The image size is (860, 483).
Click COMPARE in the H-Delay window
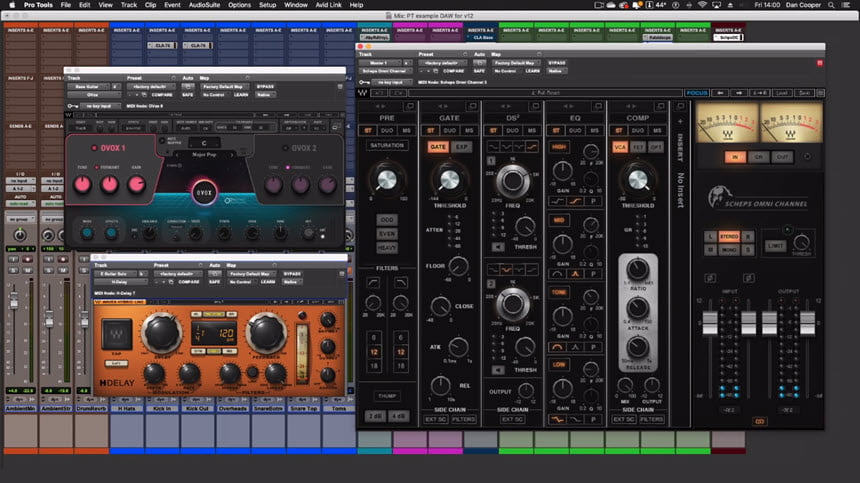(x=189, y=282)
